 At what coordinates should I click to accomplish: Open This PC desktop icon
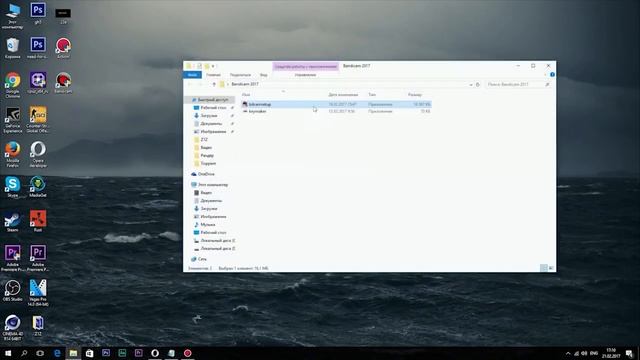13,16
